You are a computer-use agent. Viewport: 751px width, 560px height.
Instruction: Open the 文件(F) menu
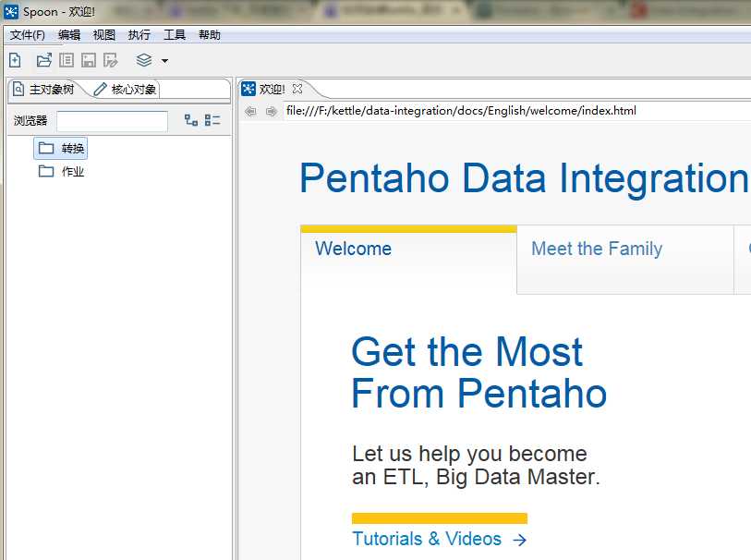28,35
